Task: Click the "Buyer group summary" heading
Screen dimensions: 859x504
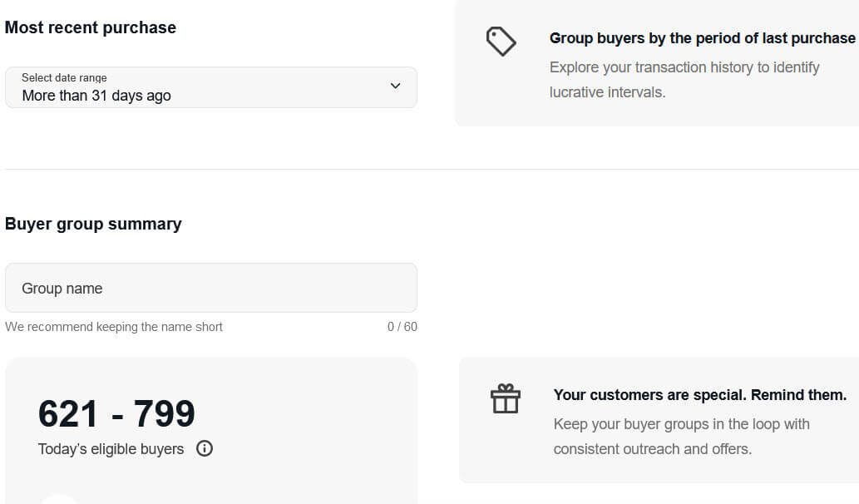Action: (93, 224)
